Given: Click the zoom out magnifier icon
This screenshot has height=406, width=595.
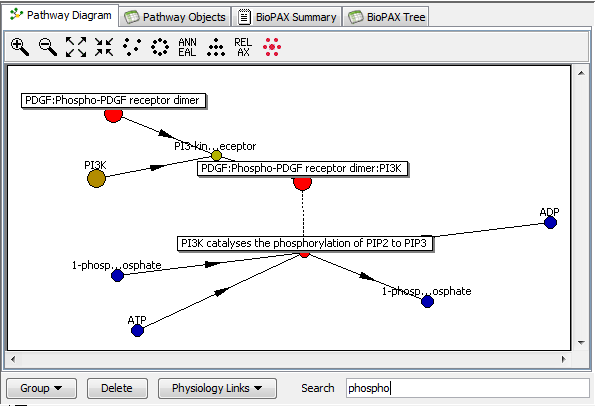Looking at the screenshot, I should click(48, 47).
